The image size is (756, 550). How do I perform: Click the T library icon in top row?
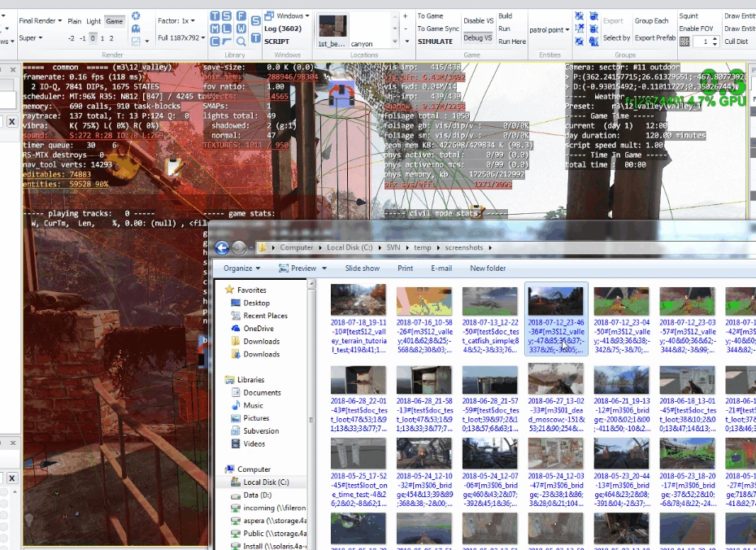(x=215, y=16)
